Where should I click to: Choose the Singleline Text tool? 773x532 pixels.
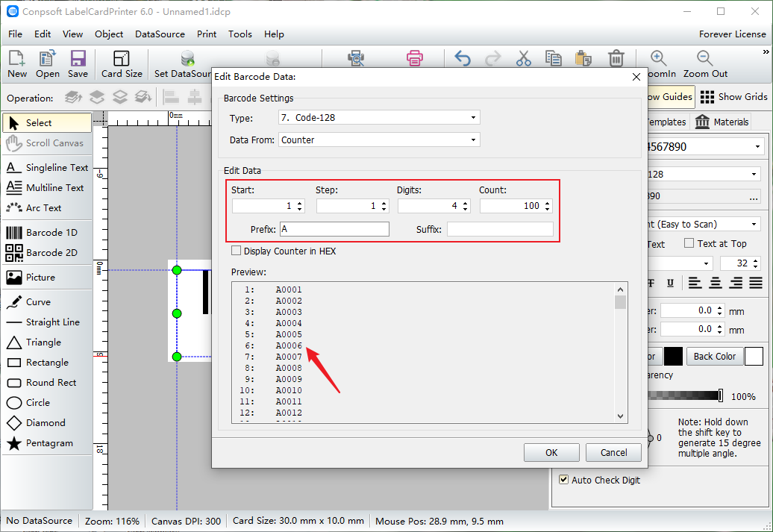coord(47,168)
